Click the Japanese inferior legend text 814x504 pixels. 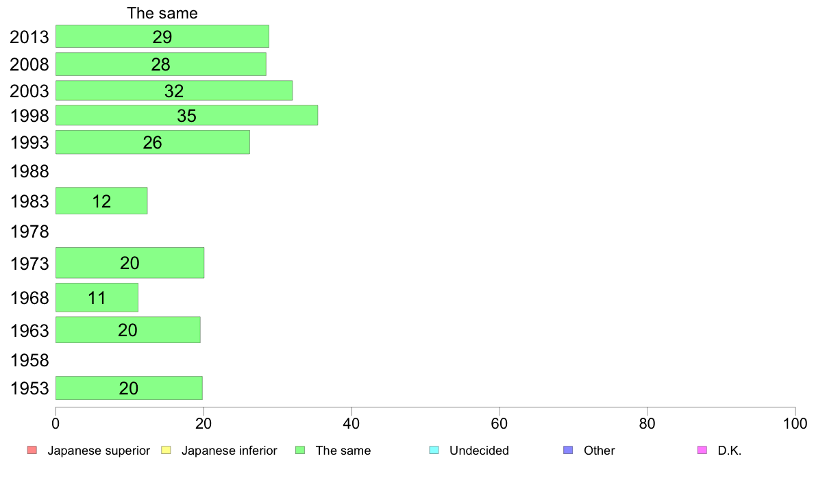pyautogui.click(x=230, y=451)
